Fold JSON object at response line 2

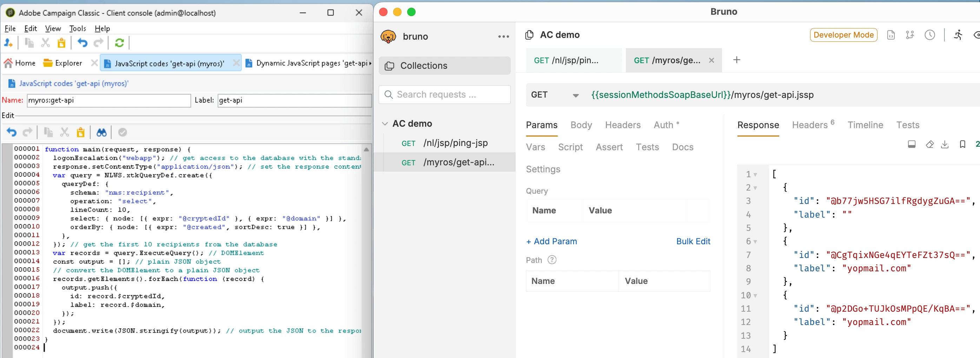click(755, 188)
